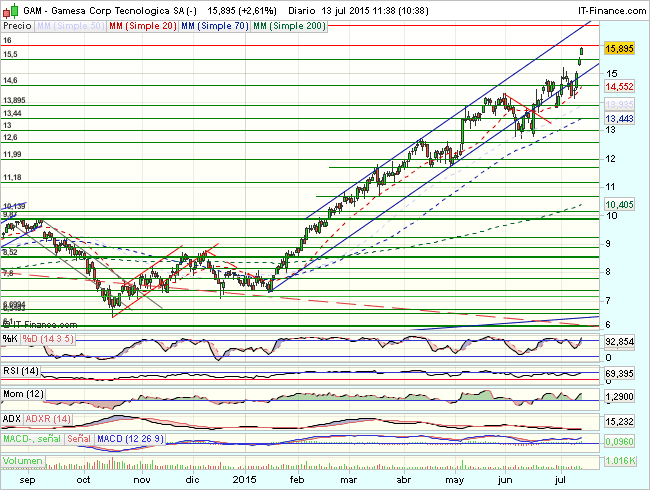The width and height of the screenshot is (650, 490).
Task: Click the 13,895 support level label
Action: 15,100
